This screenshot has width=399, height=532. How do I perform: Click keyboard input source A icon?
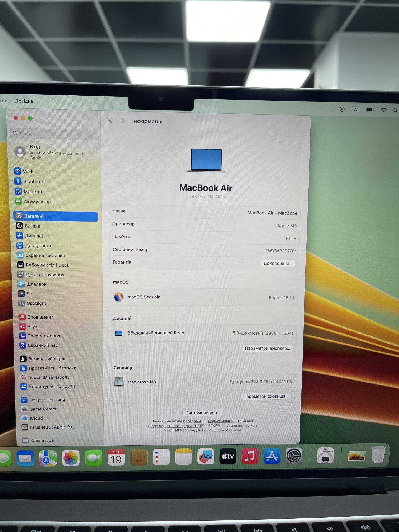click(355, 110)
